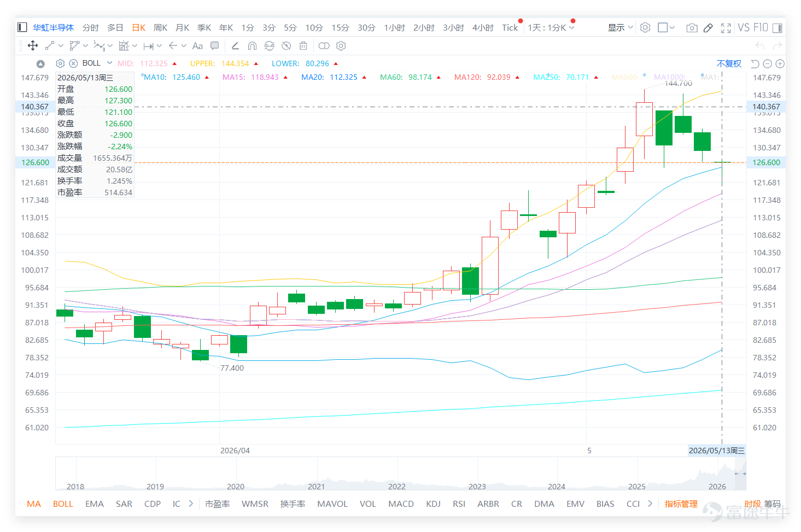The height and width of the screenshot is (532, 801).
Task: Select the line style pencil tool
Action: pos(235,45)
